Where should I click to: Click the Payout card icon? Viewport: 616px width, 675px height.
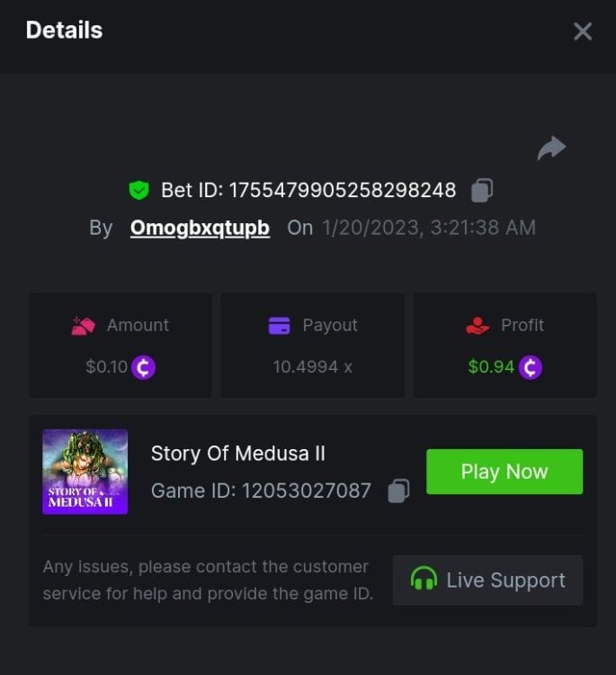point(279,326)
